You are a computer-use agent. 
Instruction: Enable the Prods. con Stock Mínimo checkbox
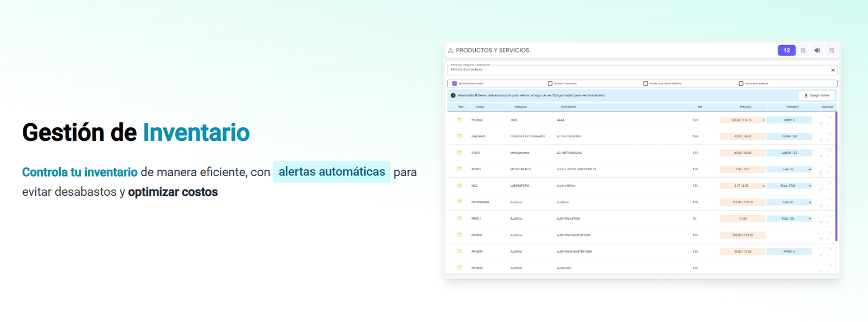[646, 83]
